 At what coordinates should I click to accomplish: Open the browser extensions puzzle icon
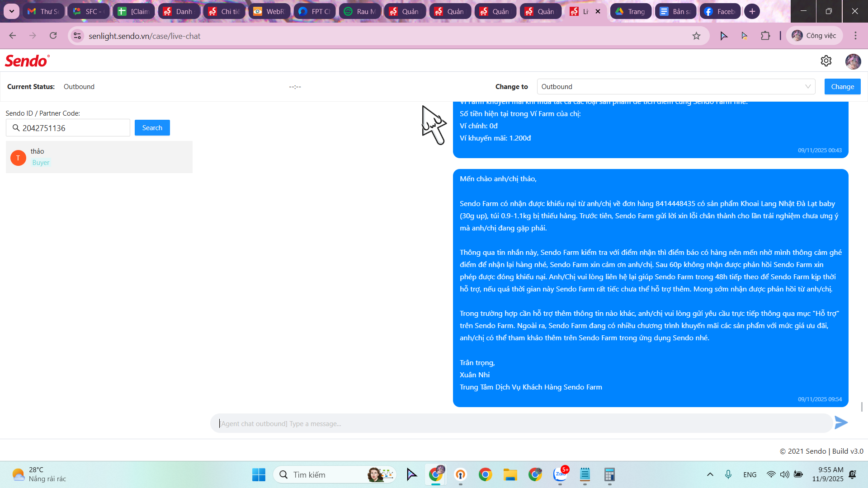point(765,36)
